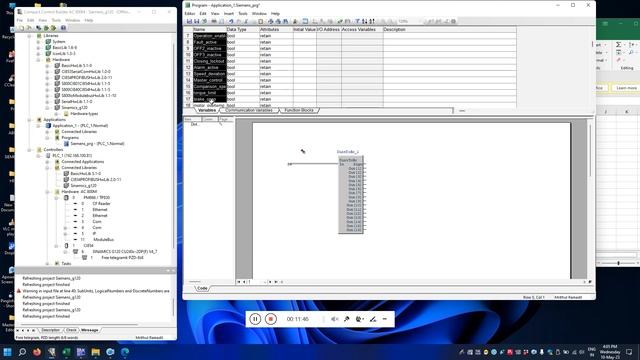Image resolution: width=640 pixels, height=360 pixels.
Task: Minimize the recorder control bar
Action: 385,319
